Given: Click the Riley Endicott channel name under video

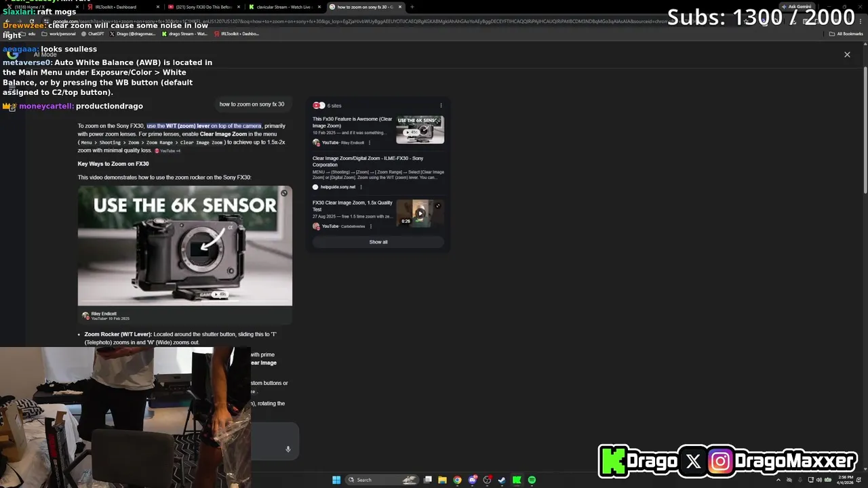Looking at the screenshot, I should (104, 314).
